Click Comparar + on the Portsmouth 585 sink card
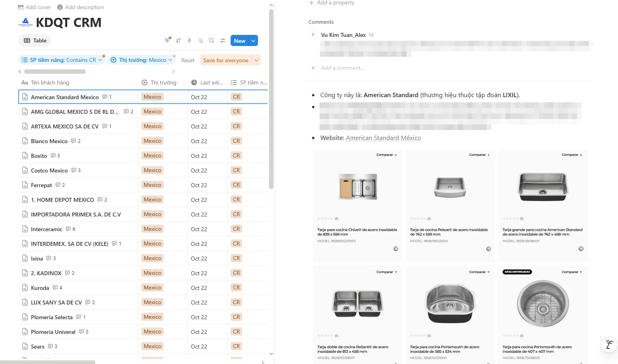 pos(479,272)
